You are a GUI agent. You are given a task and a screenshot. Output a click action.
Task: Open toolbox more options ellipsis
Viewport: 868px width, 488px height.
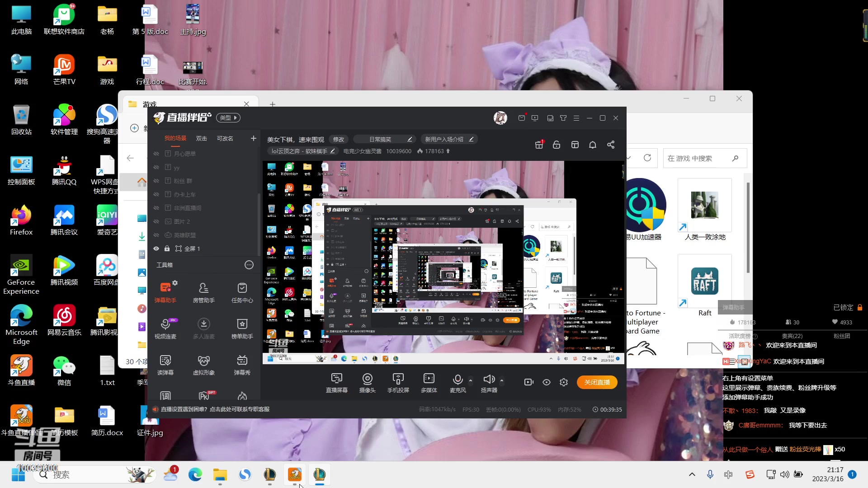point(249,265)
